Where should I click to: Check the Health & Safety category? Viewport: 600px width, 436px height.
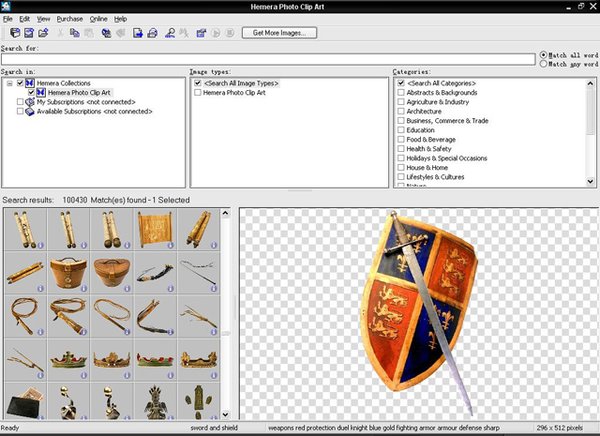pos(401,149)
